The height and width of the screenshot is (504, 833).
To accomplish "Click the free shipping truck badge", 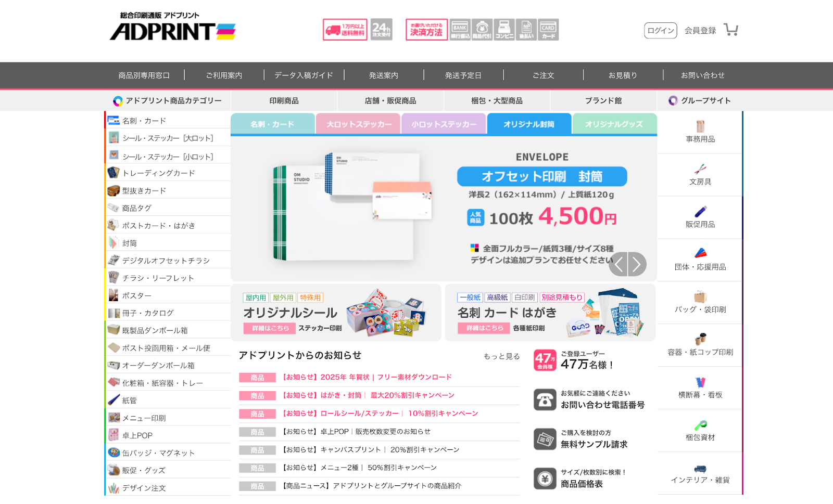I will pyautogui.click(x=345, y=30).
